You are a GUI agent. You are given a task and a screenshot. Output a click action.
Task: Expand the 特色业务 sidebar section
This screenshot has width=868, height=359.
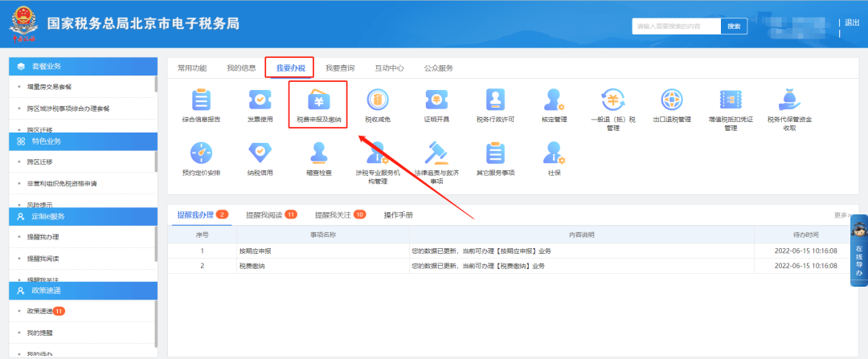pos(82,141)
